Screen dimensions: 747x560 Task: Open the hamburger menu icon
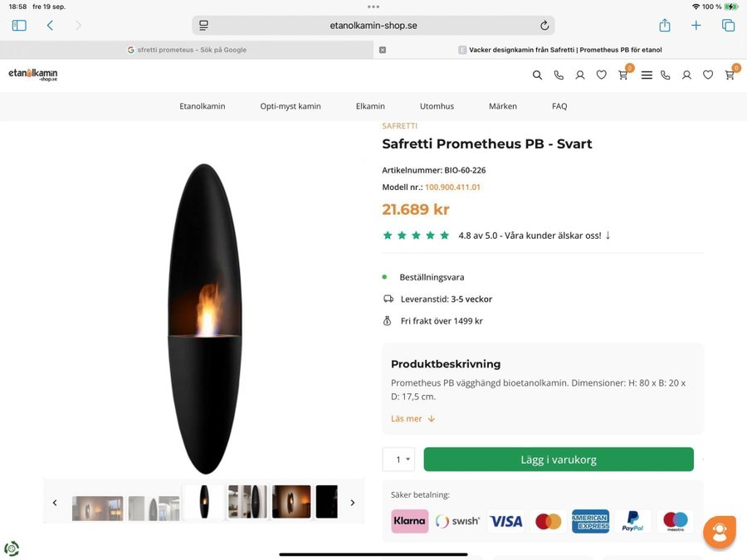coord(647,75)
